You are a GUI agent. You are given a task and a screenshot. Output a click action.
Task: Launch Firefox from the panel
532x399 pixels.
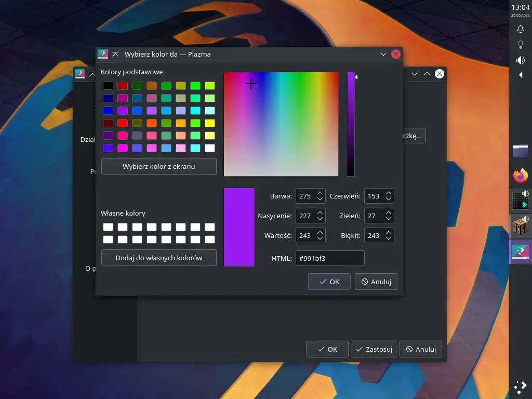(520, 176)
